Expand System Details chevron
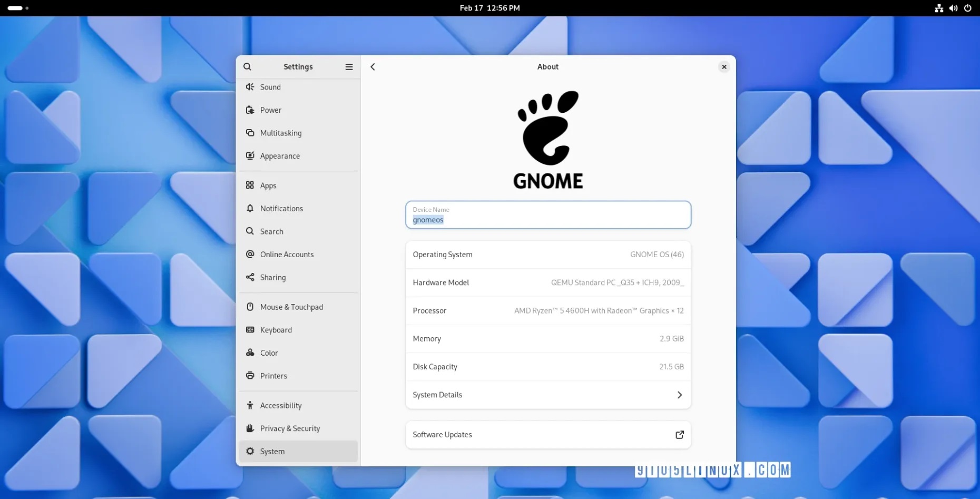 (x=680, y=395)
